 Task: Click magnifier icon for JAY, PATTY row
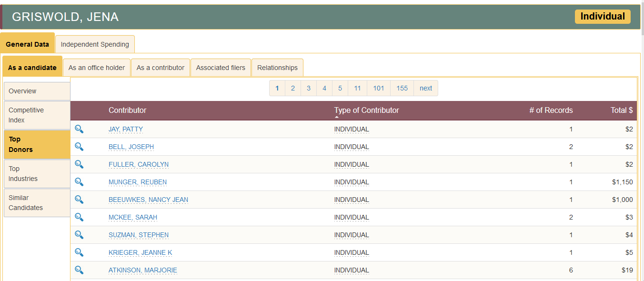click(79, 129)
